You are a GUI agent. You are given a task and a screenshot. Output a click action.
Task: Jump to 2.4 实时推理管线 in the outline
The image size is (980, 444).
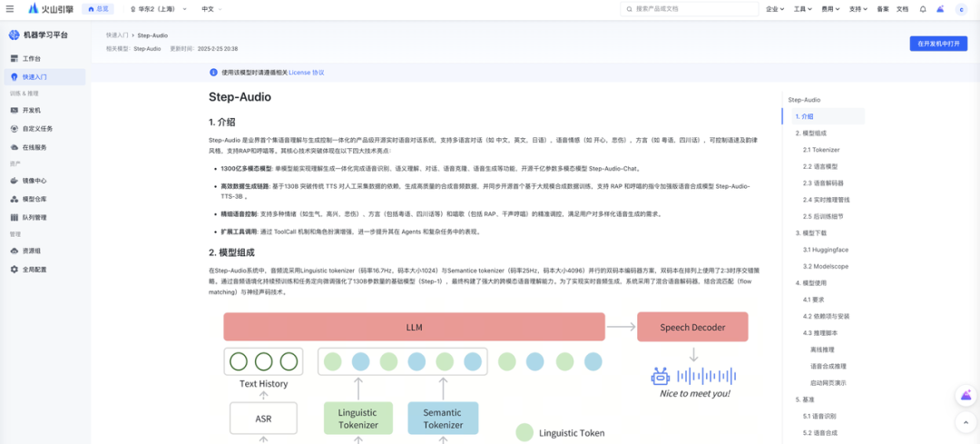(x=827, y=200)
